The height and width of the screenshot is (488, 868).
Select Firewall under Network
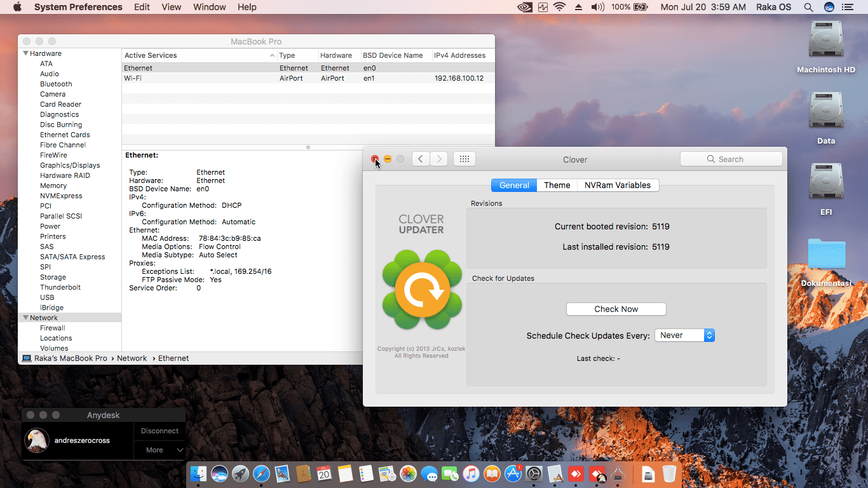coord(53,328)
